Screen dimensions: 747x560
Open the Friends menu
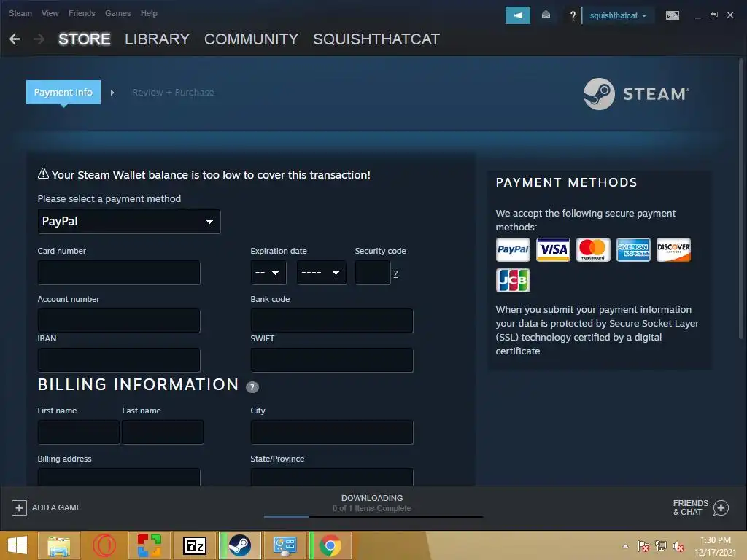click(82, 13)
